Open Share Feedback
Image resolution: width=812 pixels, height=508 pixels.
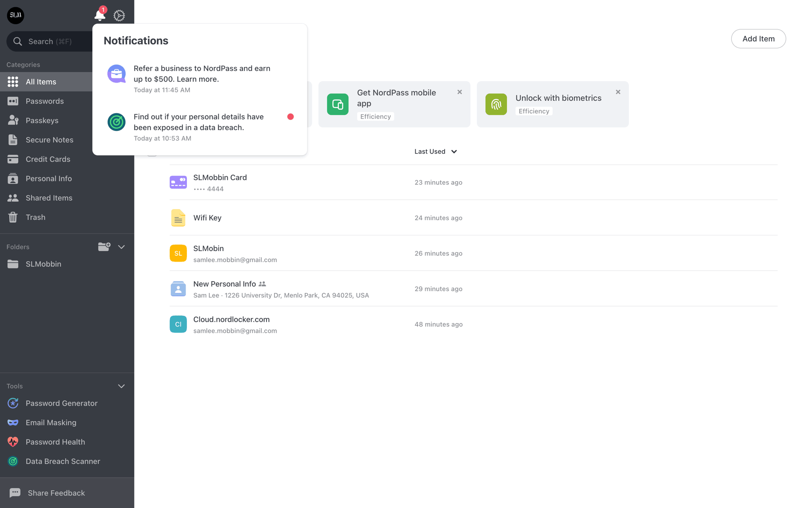tap(67, 493)
